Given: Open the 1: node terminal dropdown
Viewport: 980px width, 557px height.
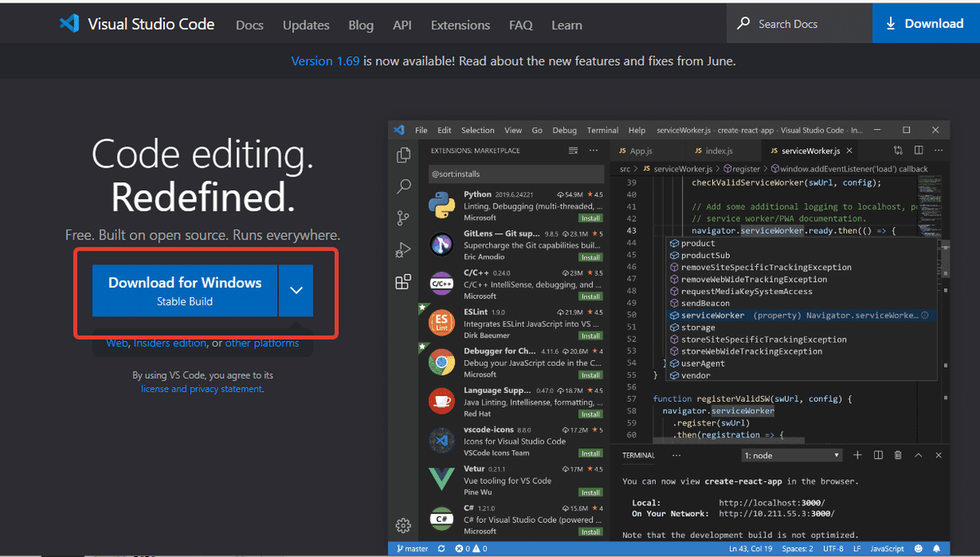Looking at the screenshot, I should click(792, 455).
